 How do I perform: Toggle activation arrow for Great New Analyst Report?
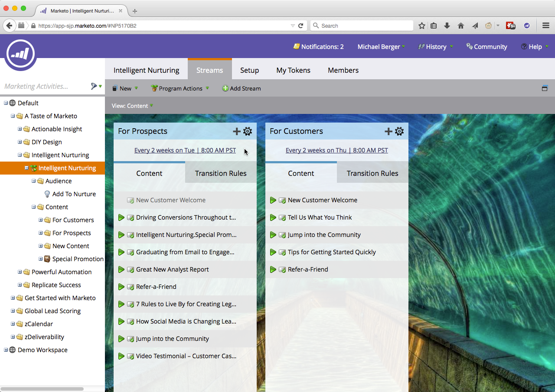(x=121, y=269)
